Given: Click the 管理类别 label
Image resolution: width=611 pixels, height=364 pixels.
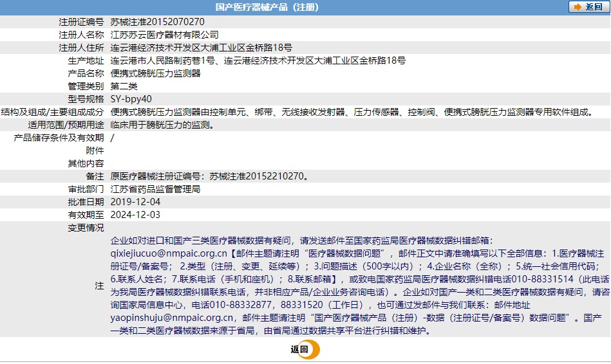Looking at the screenshot, I should click(x=86, y=86).
